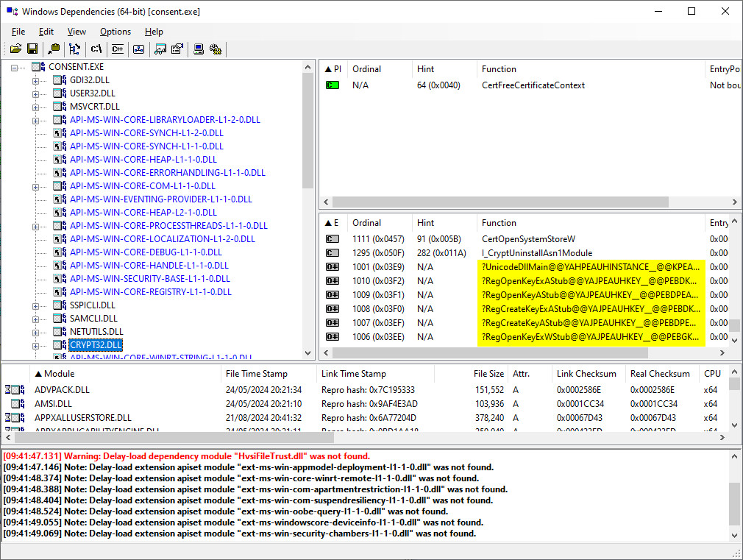Click the green C icon for CertFreeCertificateContext
Screen dimensions: 743x560
click(x=333, y=85)
